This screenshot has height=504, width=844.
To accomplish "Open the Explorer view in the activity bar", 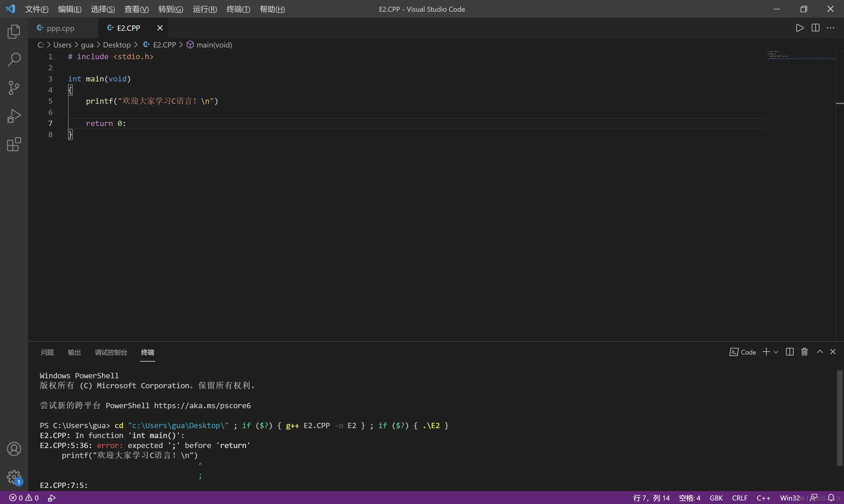I will 14,32.
